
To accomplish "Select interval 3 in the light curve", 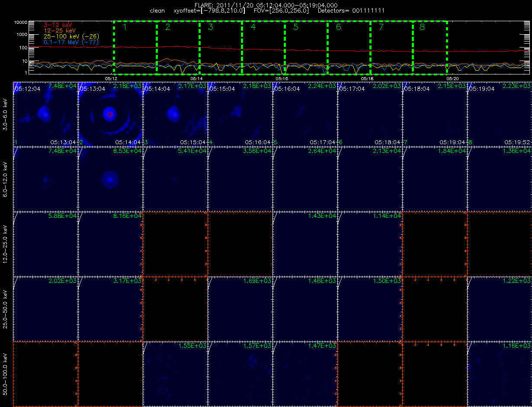I will (221, 47).
